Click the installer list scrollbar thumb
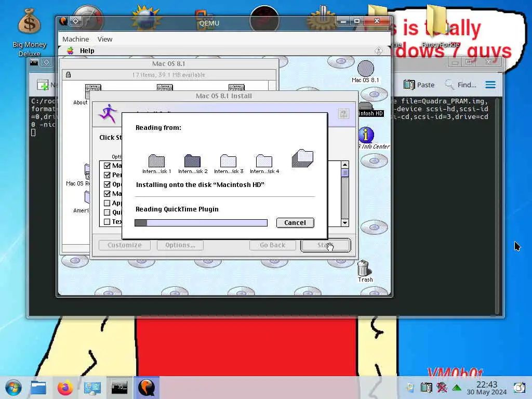Screen dimensions: 532x399 tap(345, 172)
